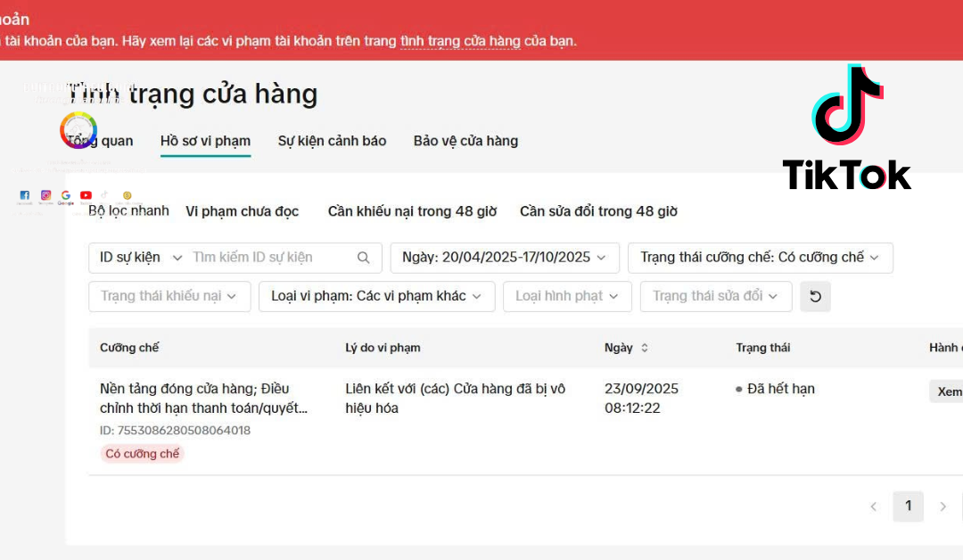The image size is (963, 560).
Task: Click Liên kết với (các) Cửa hàng reason text
Action: tap(455, 399)
